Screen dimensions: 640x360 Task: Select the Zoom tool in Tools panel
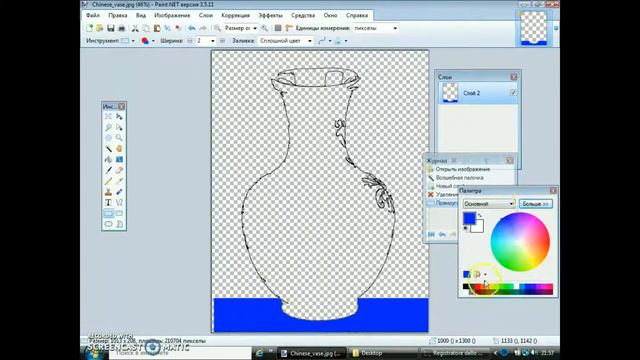[x=119, y=138]
